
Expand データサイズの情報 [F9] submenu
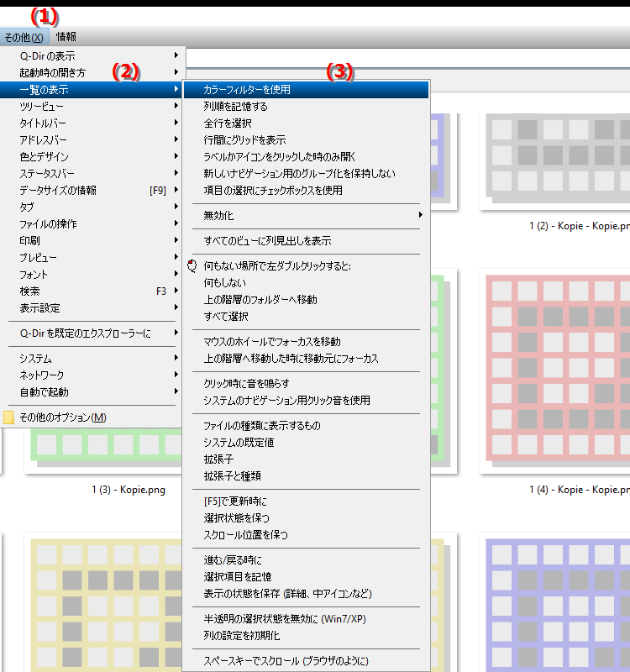point(92,191)
